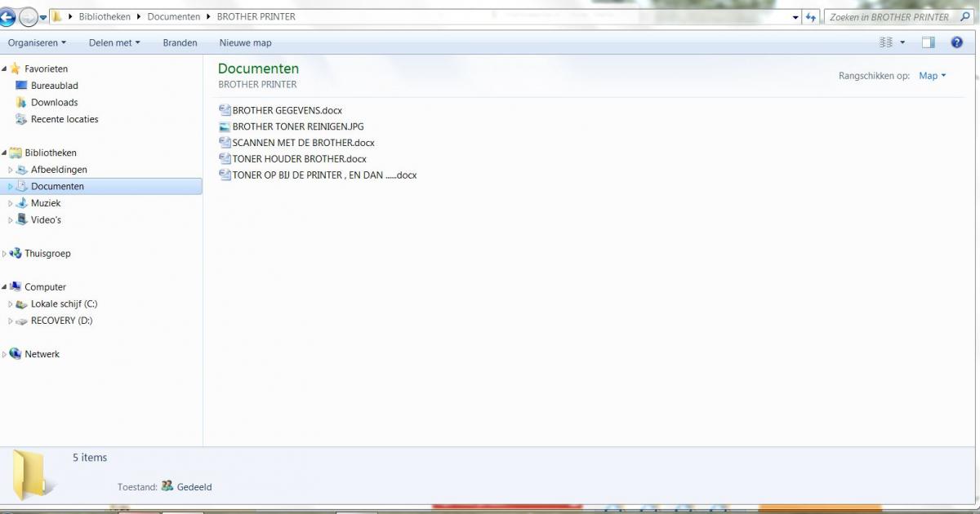Expand the Afbeeldingen library
The height and width of the screenshot is (514, 980).
(x=11, y=170)
